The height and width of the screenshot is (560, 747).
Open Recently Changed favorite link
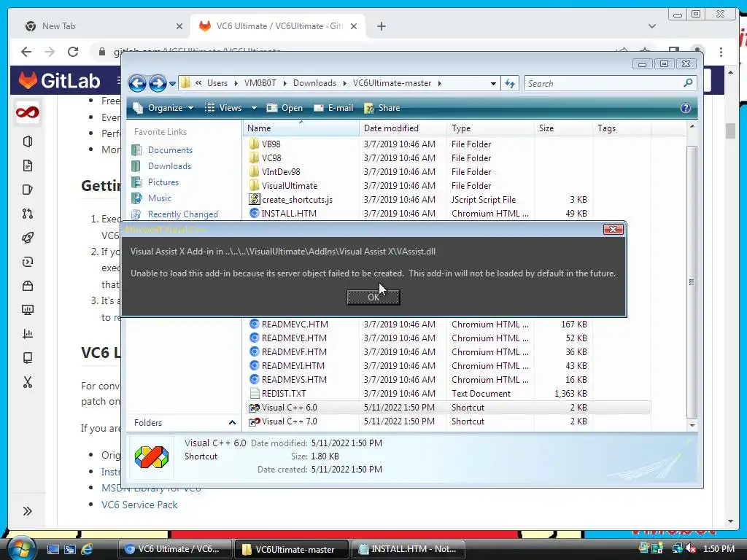[182, 214]
